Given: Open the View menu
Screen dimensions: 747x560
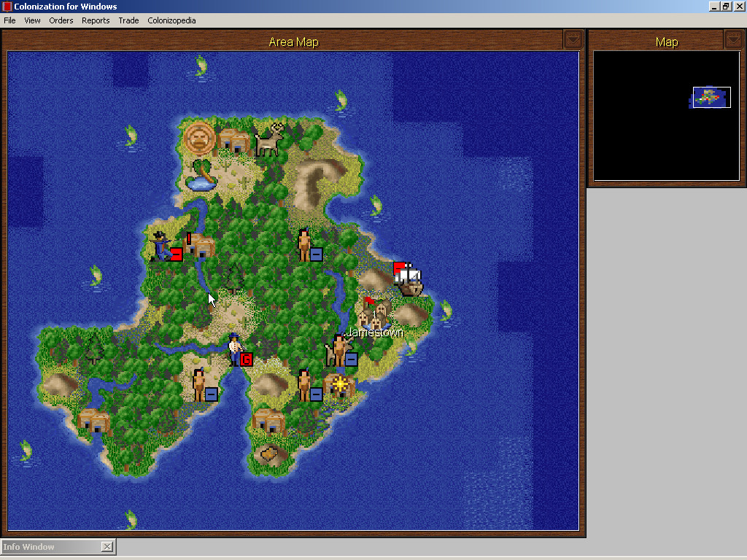Looking at the screenshot, I should 32,20.
